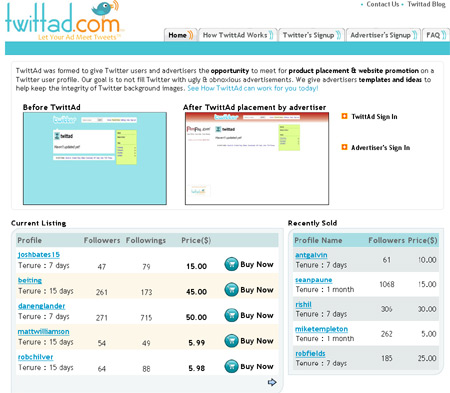
Task: Open the seanpaune recently sold profile
Action: (314, 280)
